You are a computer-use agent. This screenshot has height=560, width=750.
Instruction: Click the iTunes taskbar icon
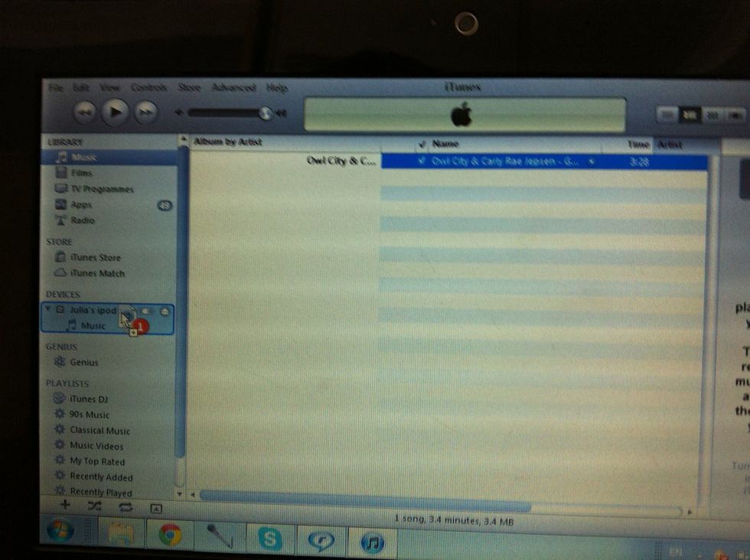tap(372, 542)
